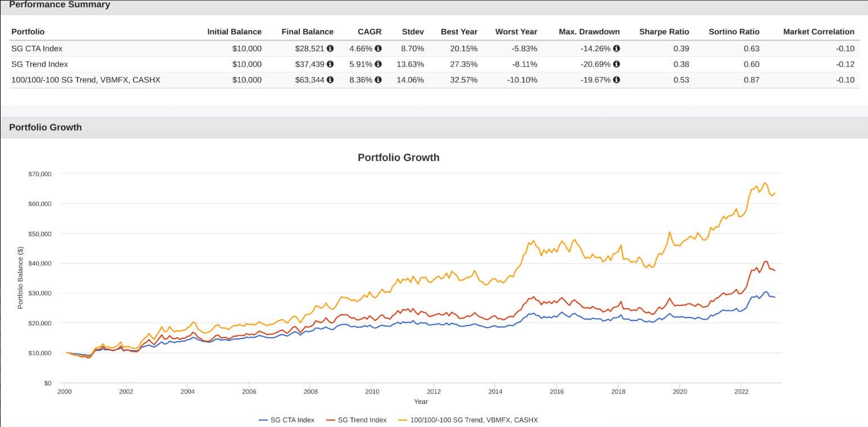This screenshot has height=427, width=868.
Task: Collapse the Performance Summary section
Action: pos(59,4)
